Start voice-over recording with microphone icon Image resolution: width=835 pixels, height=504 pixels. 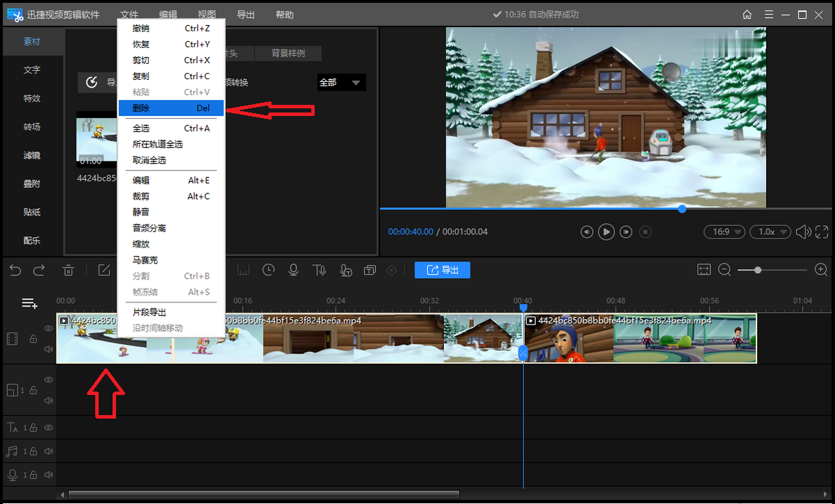coord(294,270)
